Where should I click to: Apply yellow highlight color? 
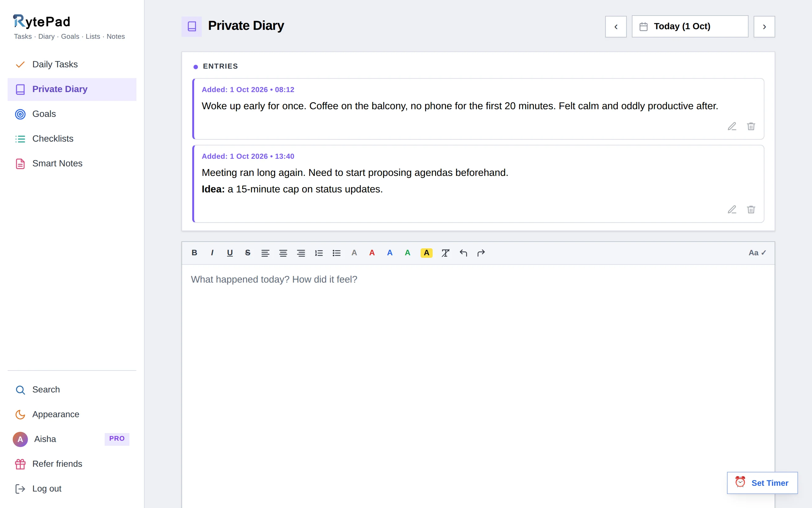click(x=427, y=253)
